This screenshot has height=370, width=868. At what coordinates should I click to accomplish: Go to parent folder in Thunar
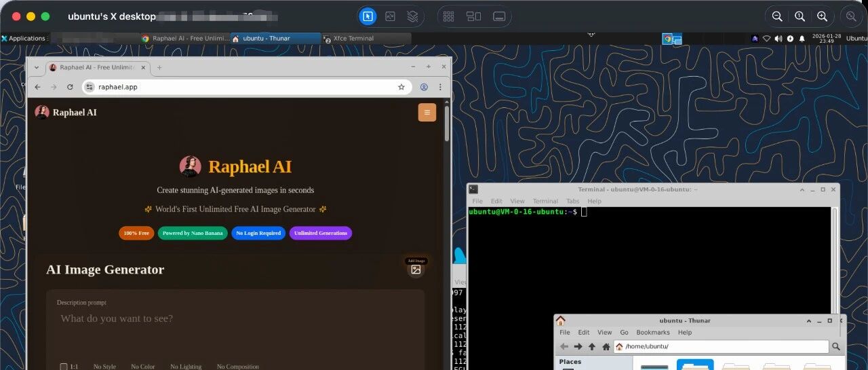click(592, 346)
